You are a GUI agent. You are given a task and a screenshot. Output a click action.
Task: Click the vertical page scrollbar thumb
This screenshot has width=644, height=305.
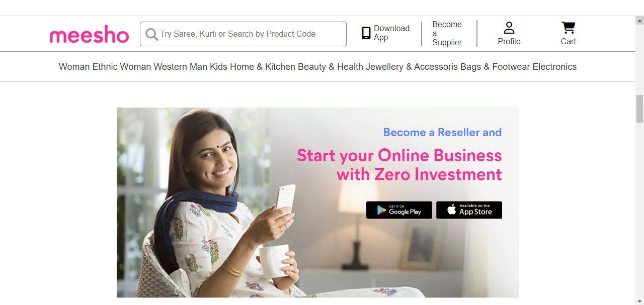[x=639, y=109]
